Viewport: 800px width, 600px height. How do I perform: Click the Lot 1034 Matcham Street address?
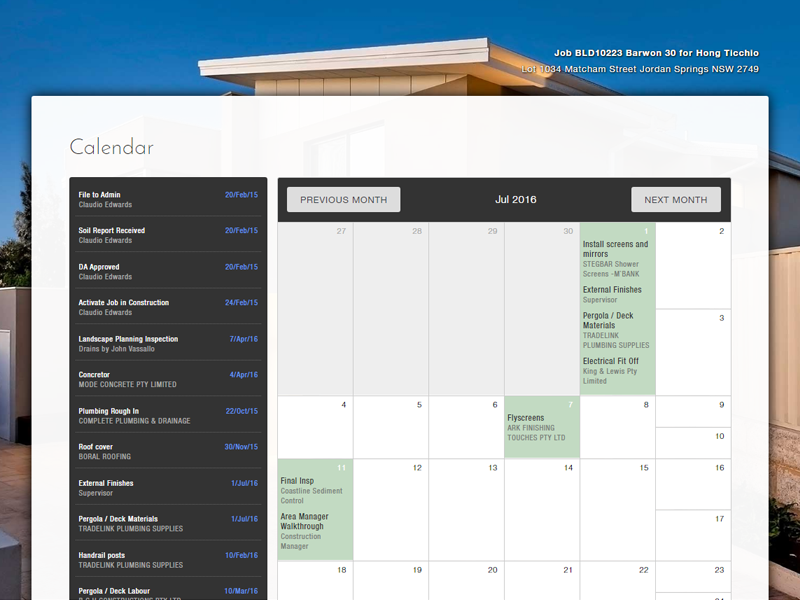pos(640,69)
